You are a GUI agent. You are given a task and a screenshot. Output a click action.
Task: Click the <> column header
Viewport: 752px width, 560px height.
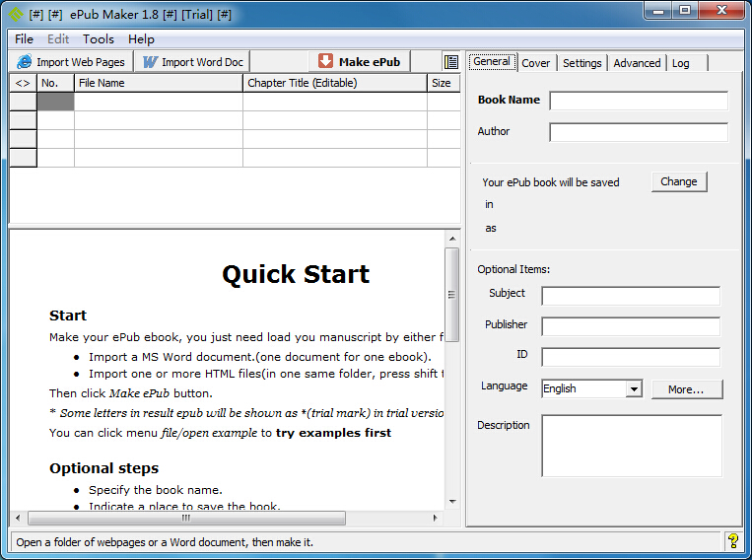pos(23,83)
